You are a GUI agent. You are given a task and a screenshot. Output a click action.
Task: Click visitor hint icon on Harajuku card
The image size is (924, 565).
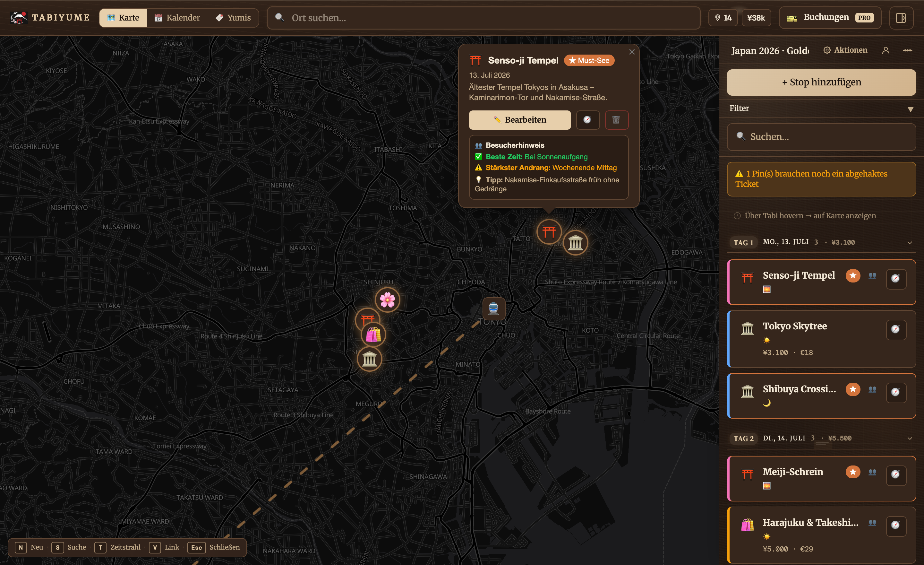(872, 523)
